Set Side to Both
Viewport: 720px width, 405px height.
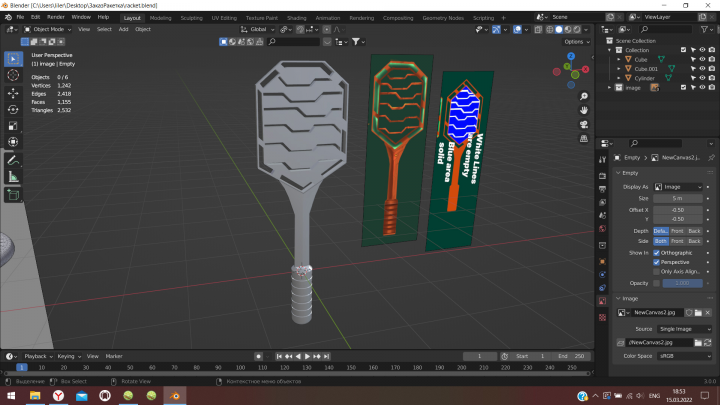[661, 241]
